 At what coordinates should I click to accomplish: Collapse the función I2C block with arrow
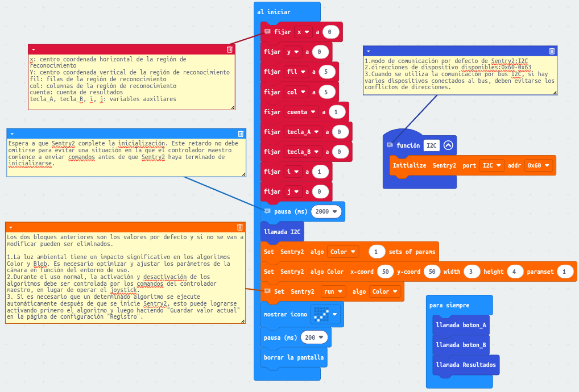[x=448, y=145]
